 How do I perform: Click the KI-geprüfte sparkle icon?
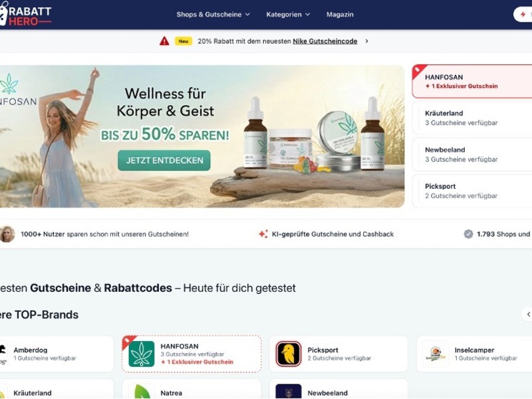pos(263,234)
